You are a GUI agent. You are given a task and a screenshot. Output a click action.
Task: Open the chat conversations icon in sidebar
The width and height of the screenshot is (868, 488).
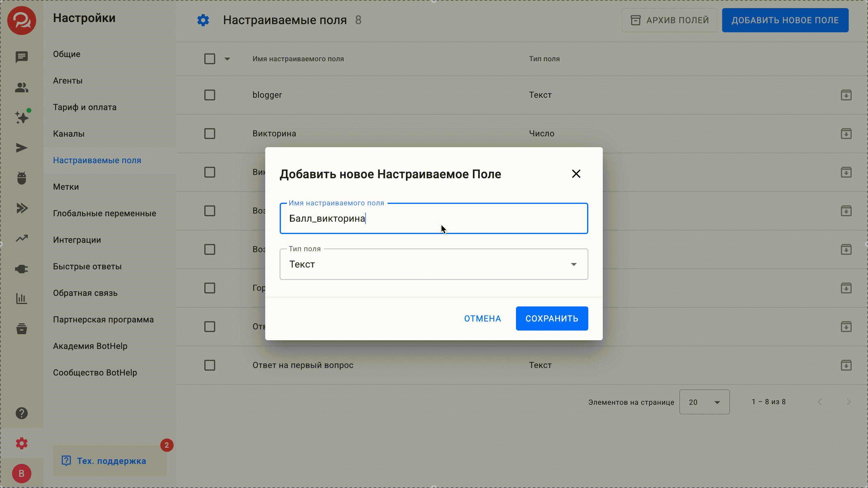point(22,57)
